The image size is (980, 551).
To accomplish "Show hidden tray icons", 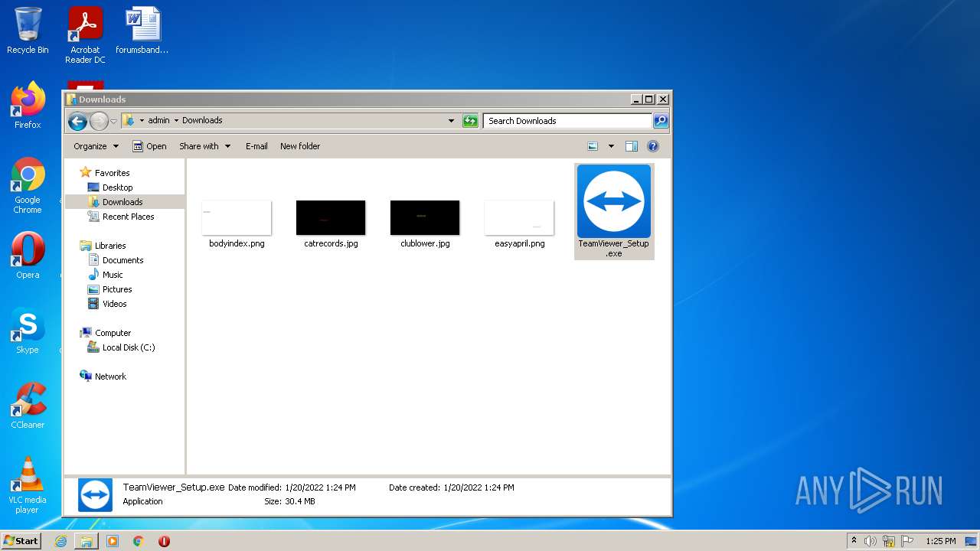I will [854, 541].
